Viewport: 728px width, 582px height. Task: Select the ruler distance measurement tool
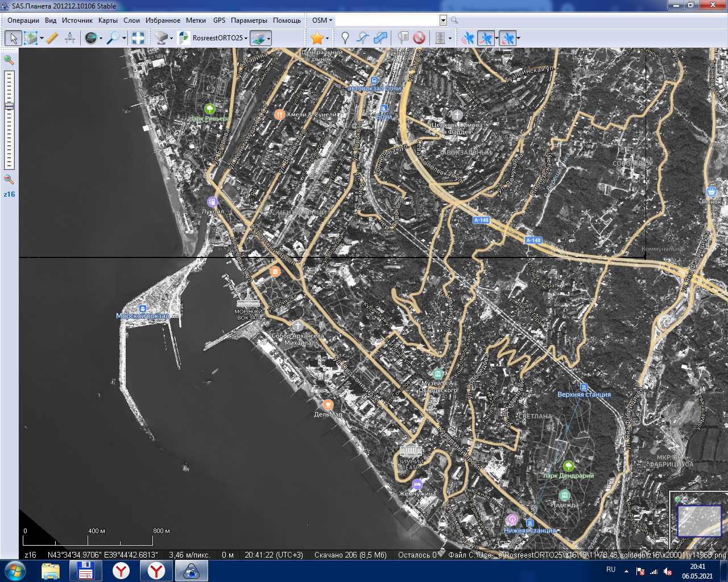(52, 38)
